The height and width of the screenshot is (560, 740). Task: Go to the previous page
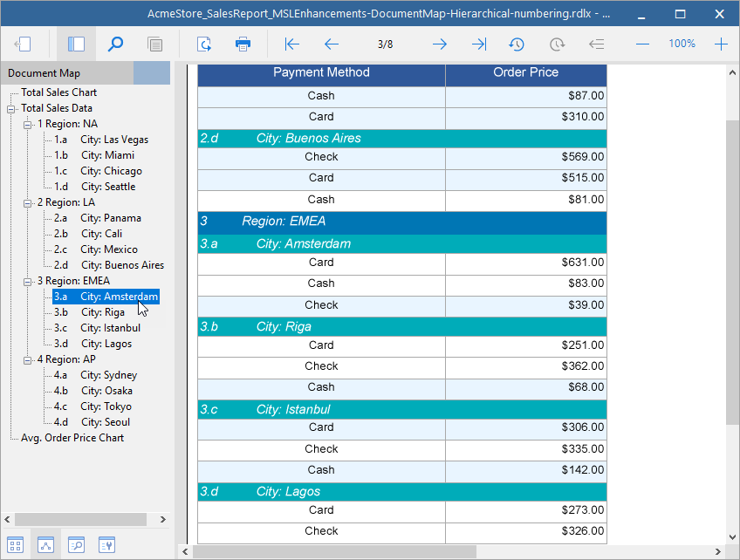[332, 44]
